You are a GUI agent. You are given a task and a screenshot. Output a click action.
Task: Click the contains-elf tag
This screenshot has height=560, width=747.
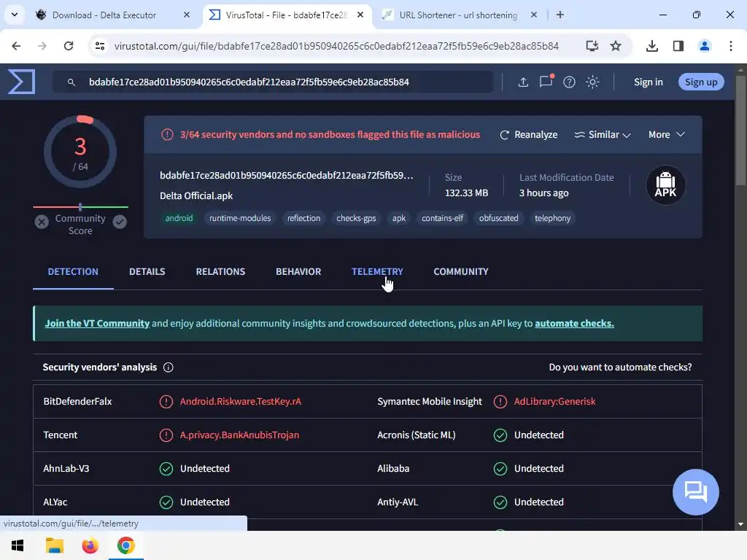[443, 218]
